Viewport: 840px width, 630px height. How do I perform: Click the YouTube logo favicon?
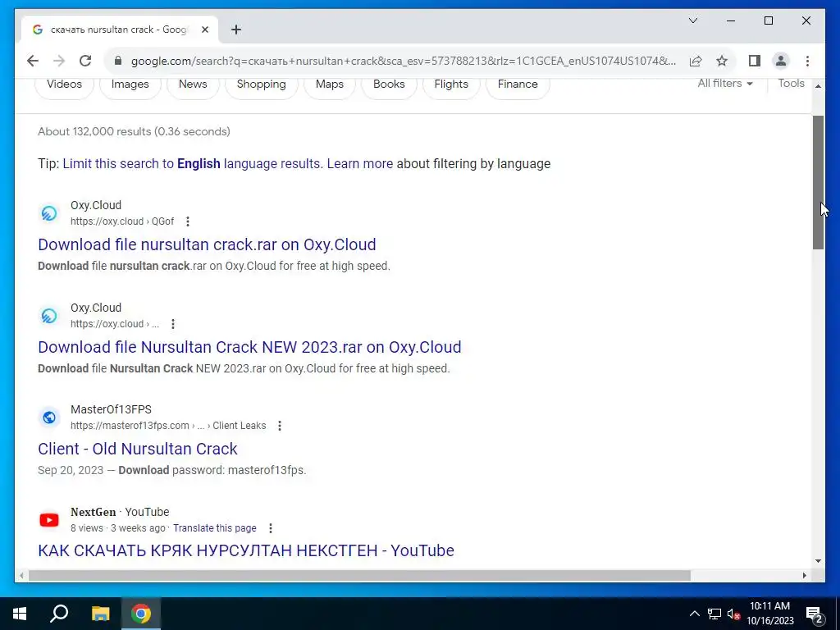(x=49, y=519)
